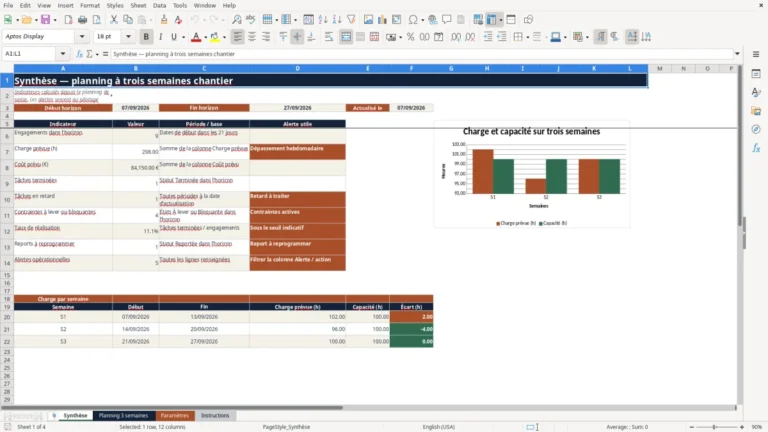Open the sidebar Functions fx icon

click(756, 148)
